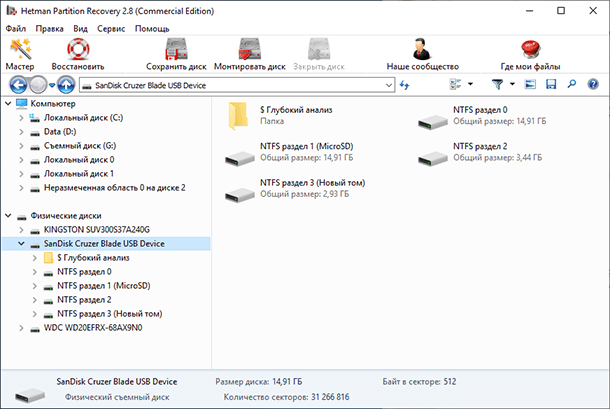The image size is (610, 409).
Task: Select NTFS раздел 2 drive in right pane
Action: (x=480, y=152)
